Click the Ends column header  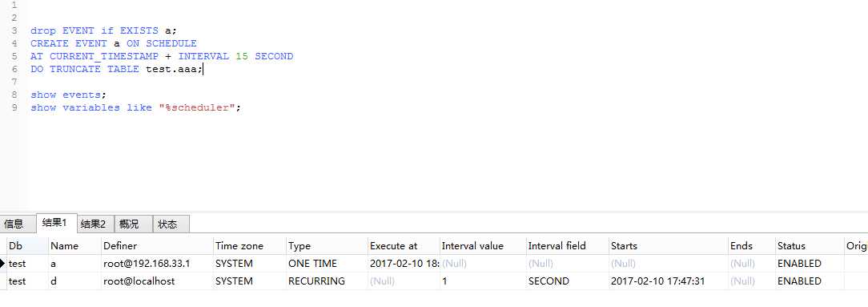coord(752,245)
